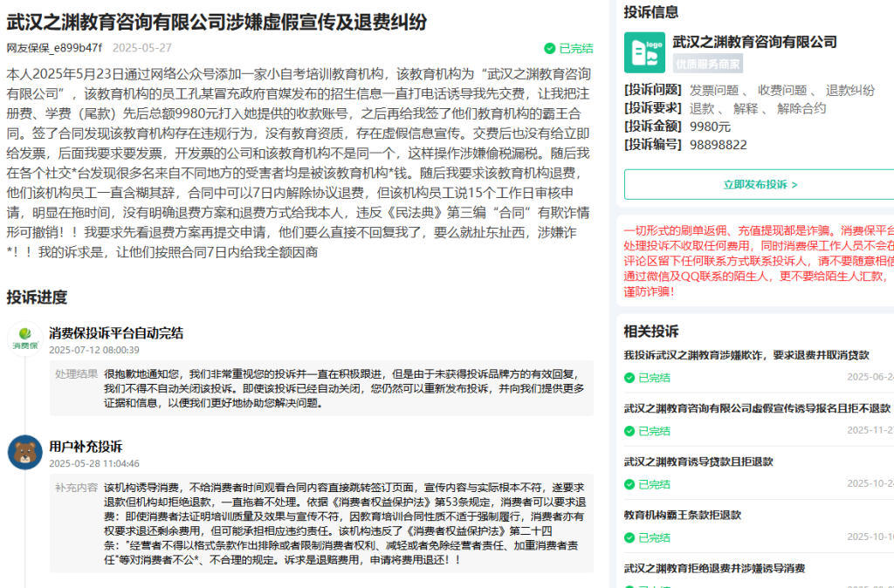Click the 退款纠纷 complaint tag

pos(850,90)
